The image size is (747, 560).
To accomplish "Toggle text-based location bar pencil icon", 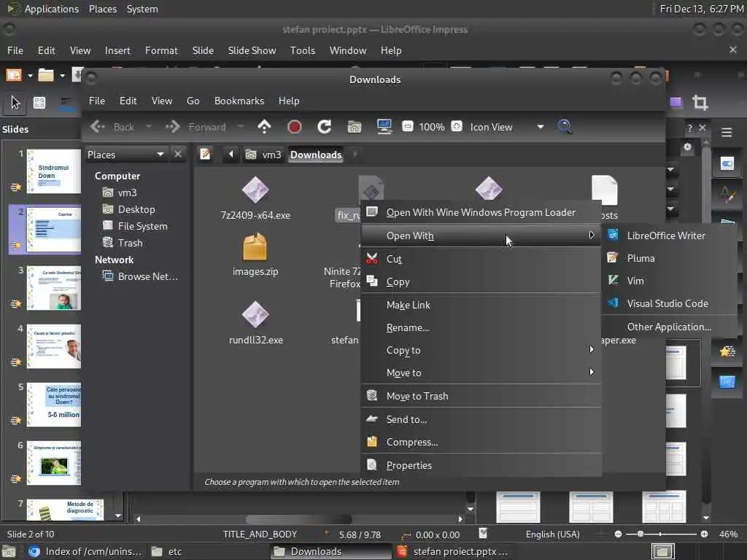I will pyautogui.click(x=205, y=155).
